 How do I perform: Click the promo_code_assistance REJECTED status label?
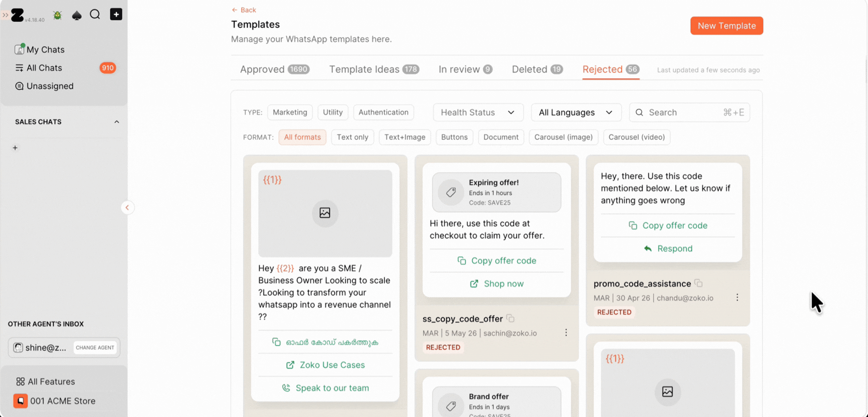click(614, 312)
